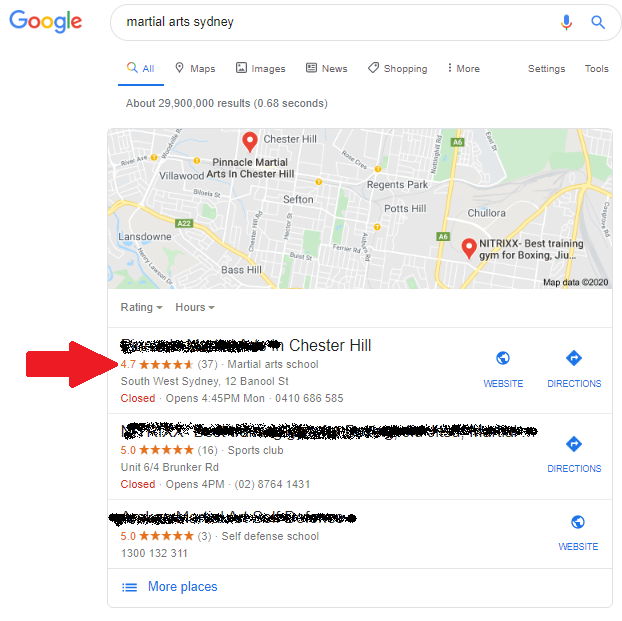622x621 pixels.
Task: Open website globe for Self defense school
Action: click(x=578, y=522)
